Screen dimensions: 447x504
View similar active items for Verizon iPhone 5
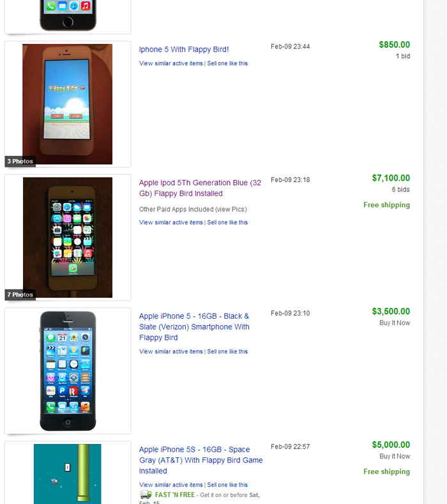tap(170, 351)
